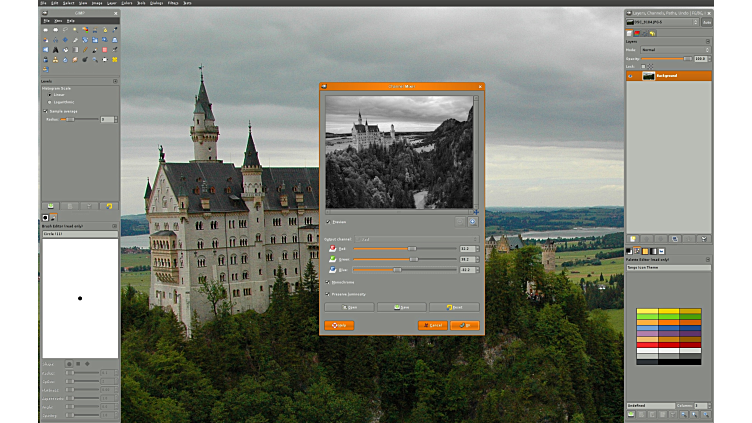Click the delete layer trash icon
Screen dimensions: 752x423
[705, 239]
